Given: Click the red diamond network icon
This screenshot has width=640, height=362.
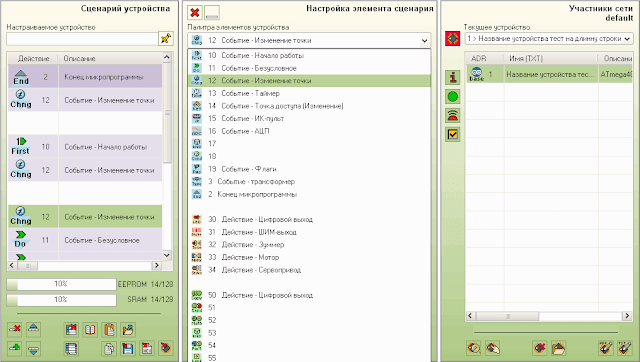Looking at the screenshot, I should coord(453,39).
